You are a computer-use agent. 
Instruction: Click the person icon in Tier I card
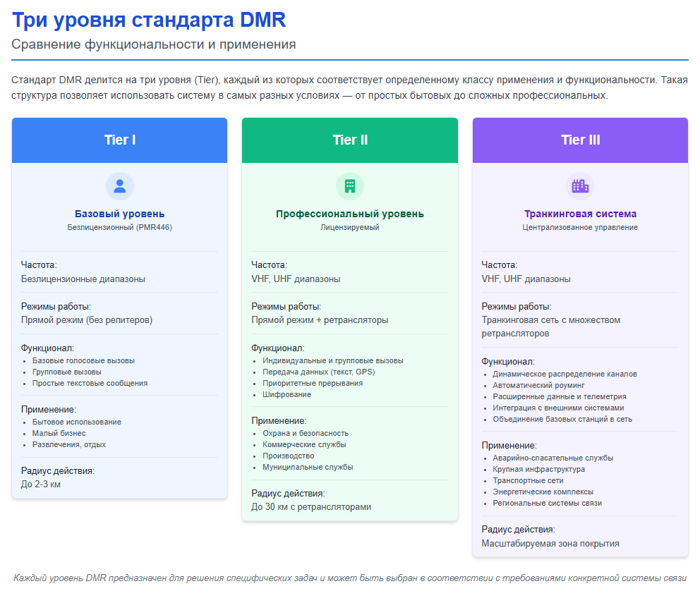click(x=119, y=186)
